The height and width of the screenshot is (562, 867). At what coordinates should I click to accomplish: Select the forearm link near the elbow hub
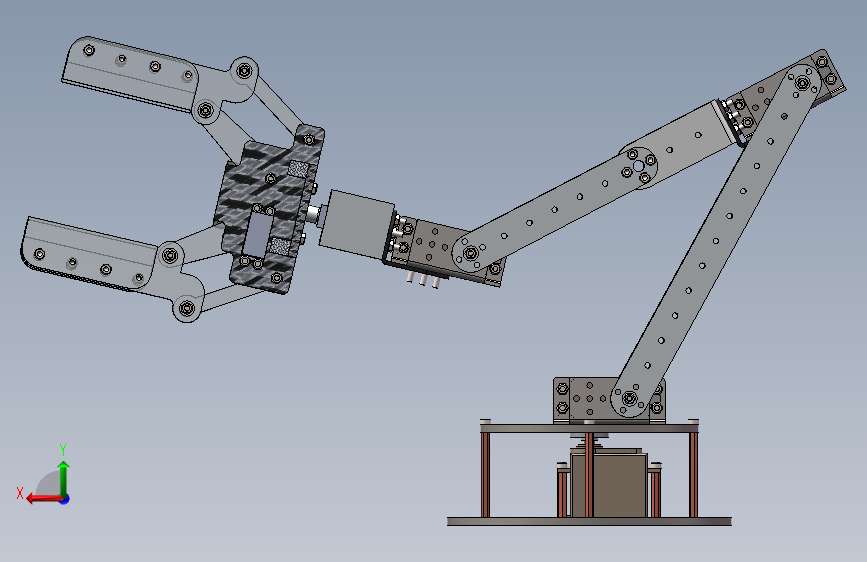point(553,210)
